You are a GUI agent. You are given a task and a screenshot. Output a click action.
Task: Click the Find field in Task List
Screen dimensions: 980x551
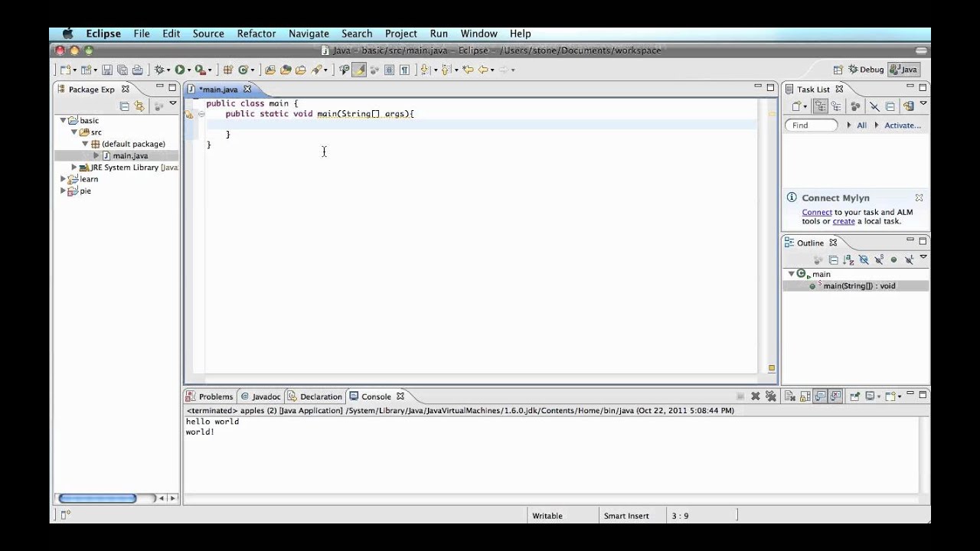point(810,125)
